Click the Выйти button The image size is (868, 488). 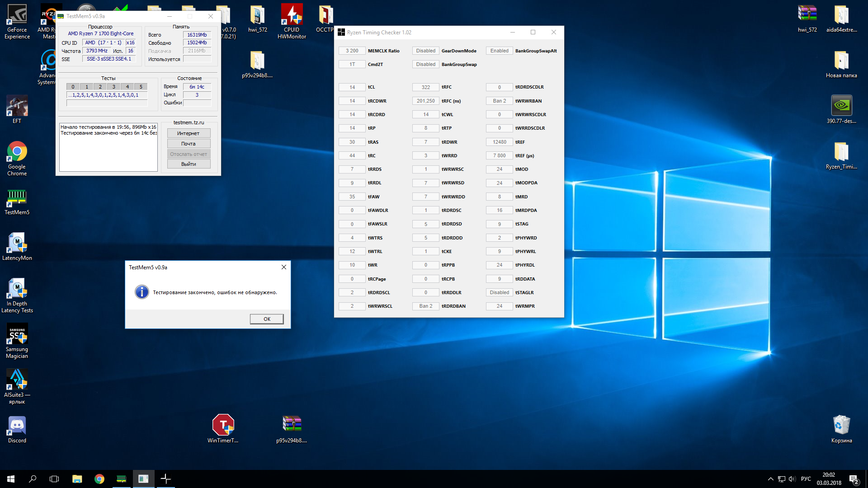pyautogui.click(x=189, y=164)
